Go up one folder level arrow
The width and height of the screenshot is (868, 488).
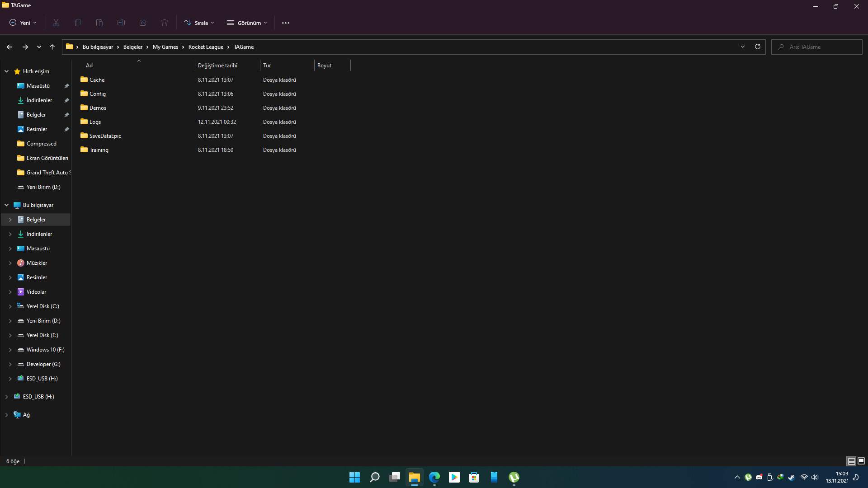(52, 47)
